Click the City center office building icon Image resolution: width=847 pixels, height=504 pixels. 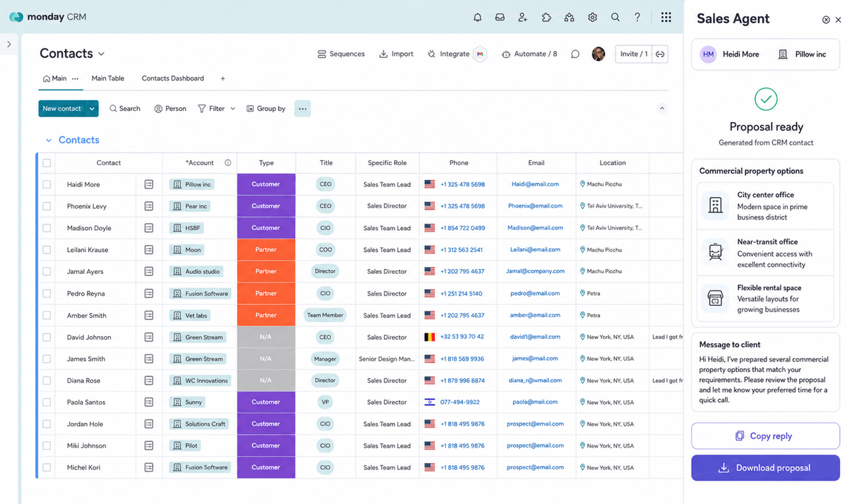(x=715, y=205)
